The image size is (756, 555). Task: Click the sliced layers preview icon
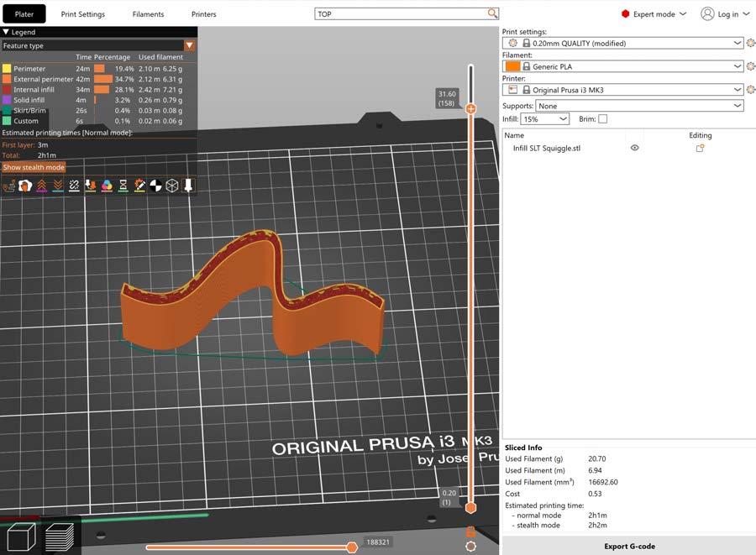(59, 537)
